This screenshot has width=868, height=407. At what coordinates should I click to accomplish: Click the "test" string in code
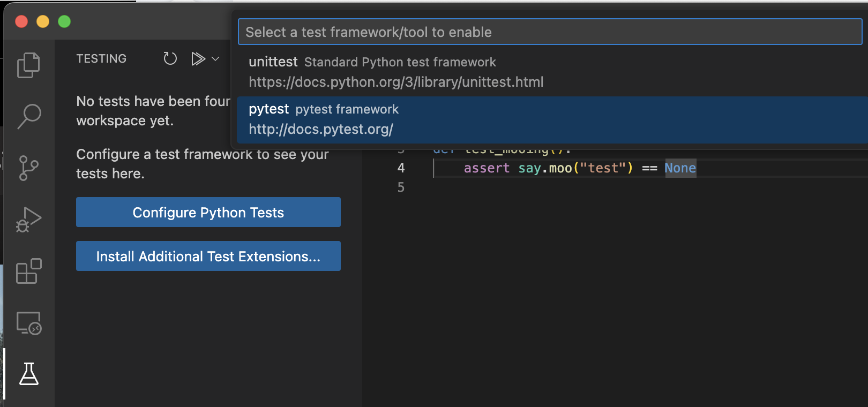tap(603, 168)
